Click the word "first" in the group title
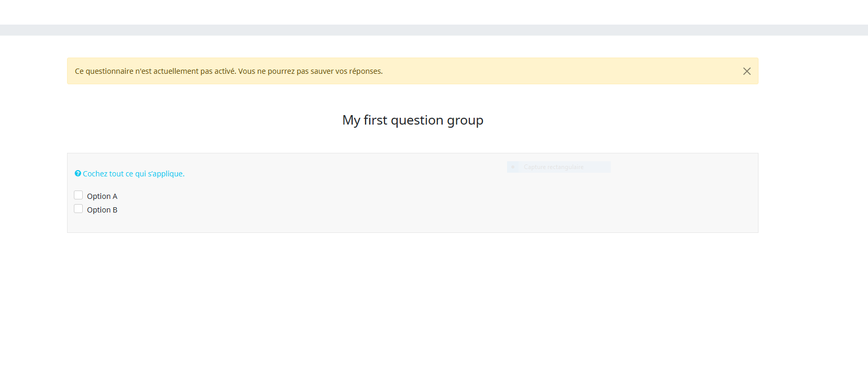The image size is (868, 369). pyautogui.click(x=375, y=120)
